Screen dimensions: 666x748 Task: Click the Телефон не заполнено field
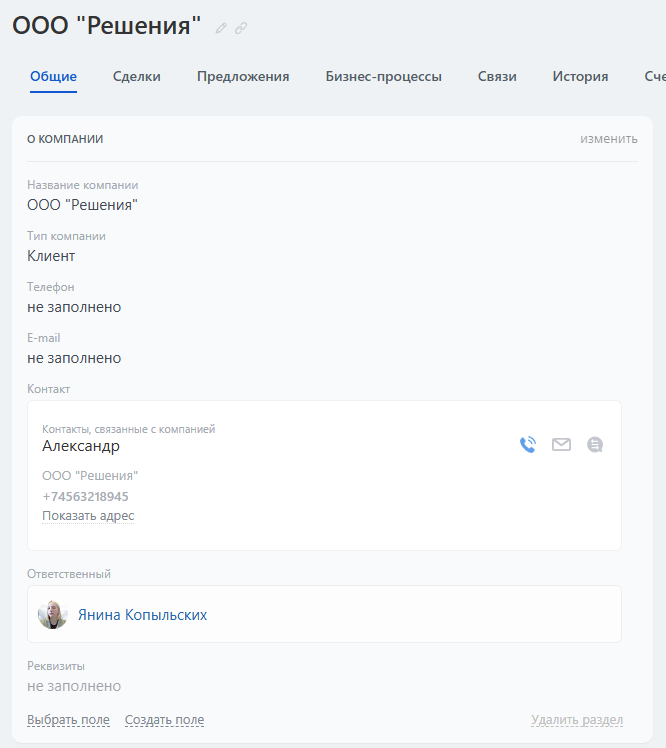74,307
